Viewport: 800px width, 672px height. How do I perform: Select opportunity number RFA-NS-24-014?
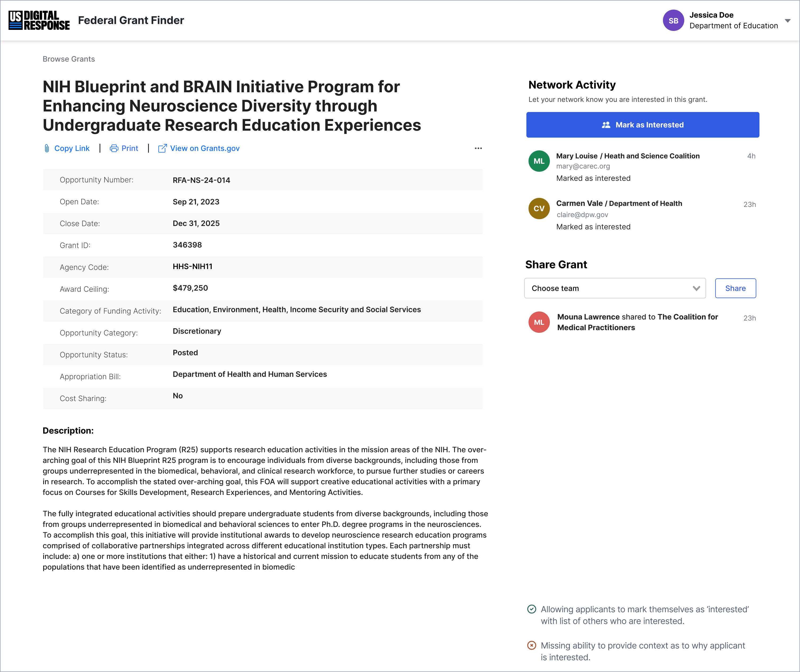tap(202, 180)
